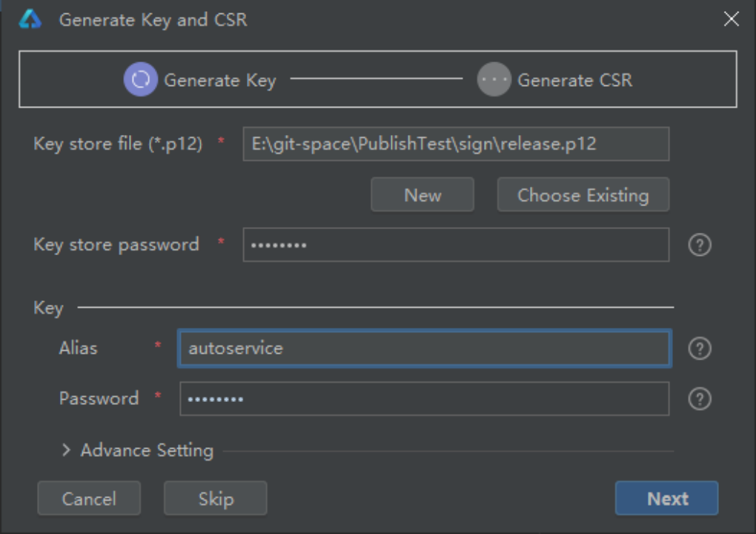Close the Generate Key and CSR dialog
The height and width of the screenshot is (534, 756).
(x=732, y=20)
